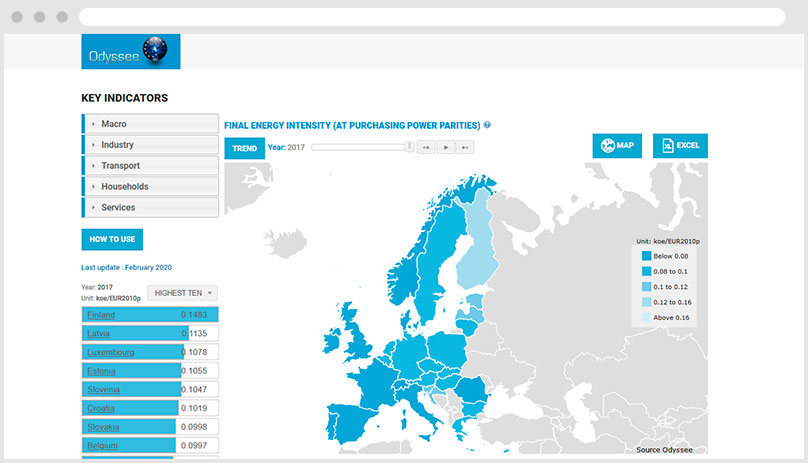Expand the Macro indicator section
Screen dimensions: 808x463
click(150, 124)
